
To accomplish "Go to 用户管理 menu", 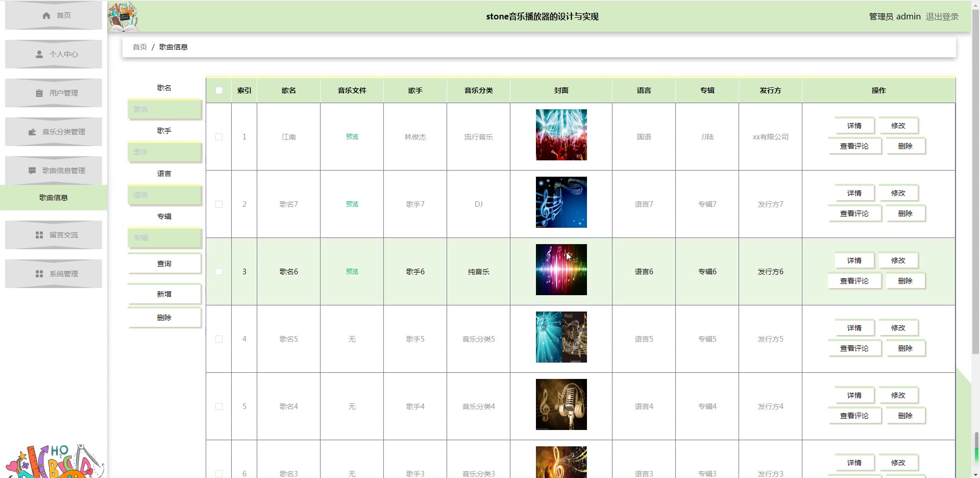I will click(x=54, y=93).
